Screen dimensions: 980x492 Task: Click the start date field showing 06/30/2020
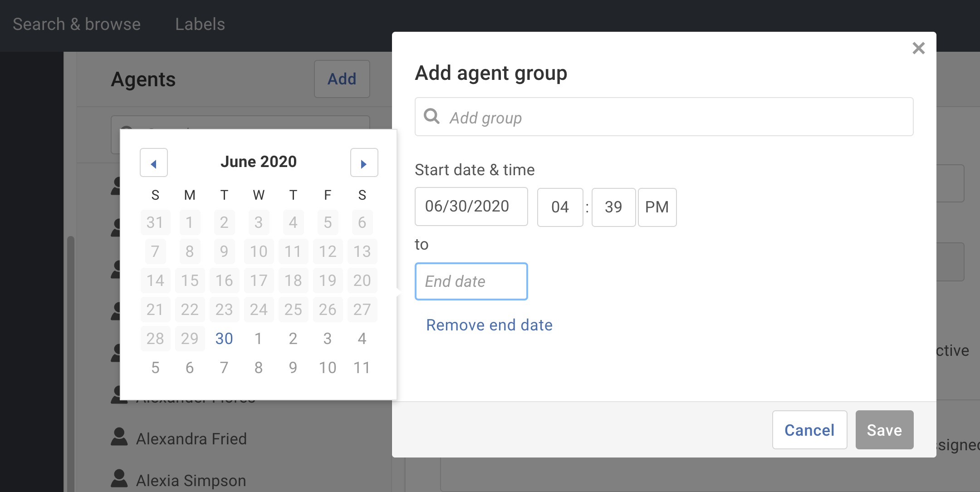pyautogui.click(x=471, y=207)
